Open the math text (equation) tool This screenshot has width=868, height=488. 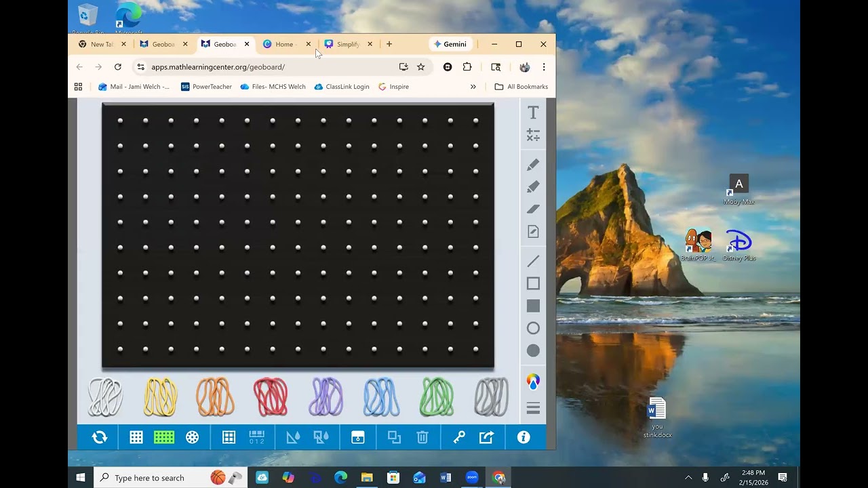pyautogui.click(x=533, y=135)
